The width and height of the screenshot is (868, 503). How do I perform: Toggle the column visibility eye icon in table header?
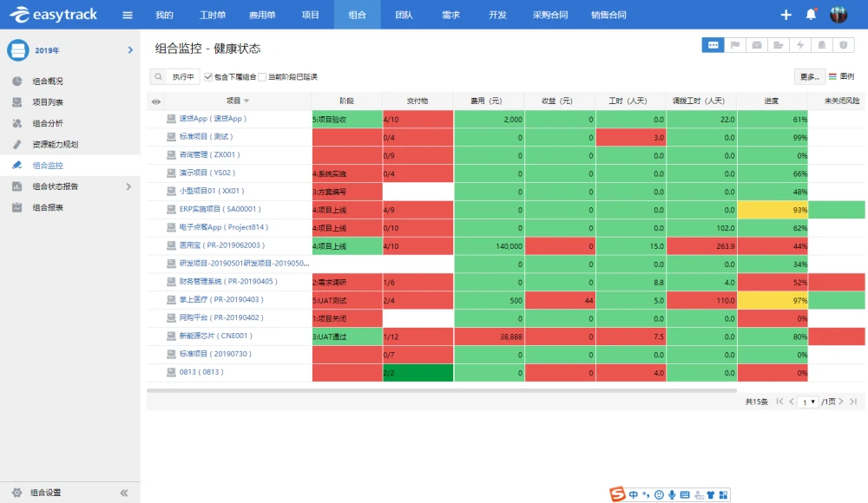point(156,101)
